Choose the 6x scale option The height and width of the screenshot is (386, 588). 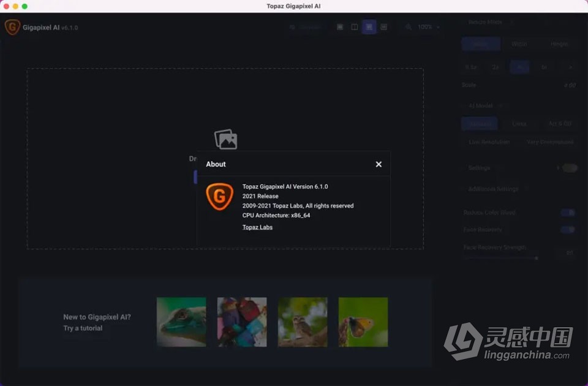[544, 67]
